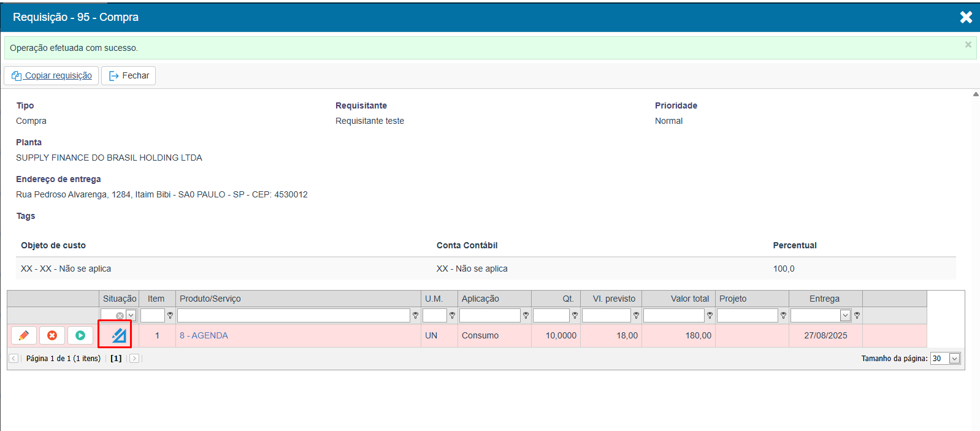
Task: Clear the Situação filter with the x icon
Action: point(120,316)
